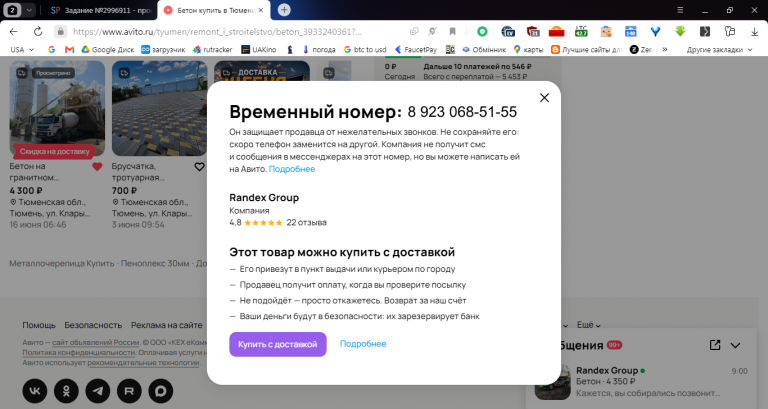Open the UAKino bookmark
Screen dimensions: 768x409
(259, 49)
